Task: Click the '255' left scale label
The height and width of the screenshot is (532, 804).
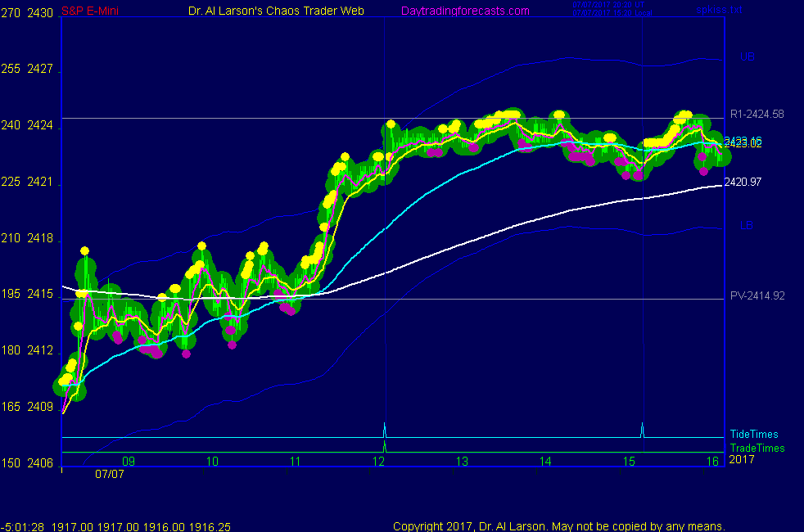Action: [x=11, y=69]
